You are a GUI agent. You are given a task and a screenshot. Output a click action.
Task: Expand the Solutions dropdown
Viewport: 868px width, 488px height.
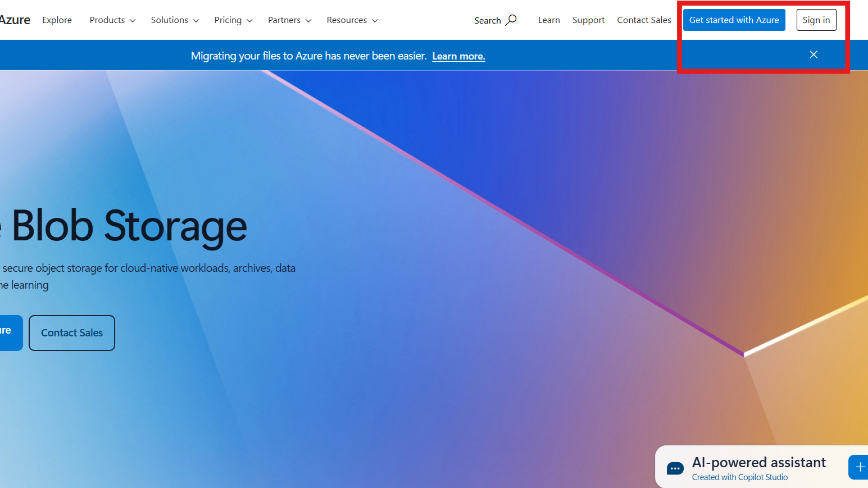coord(175,20)
